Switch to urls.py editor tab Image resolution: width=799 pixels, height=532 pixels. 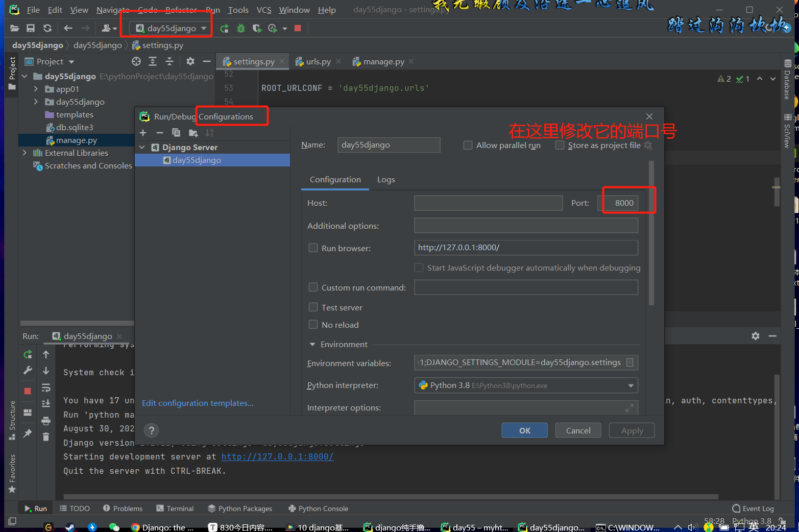(x=318, y=61)
